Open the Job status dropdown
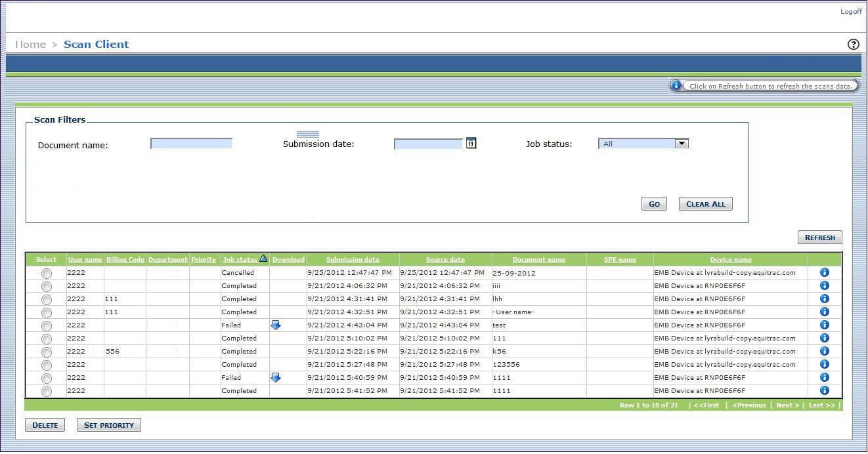 (682, 143)
